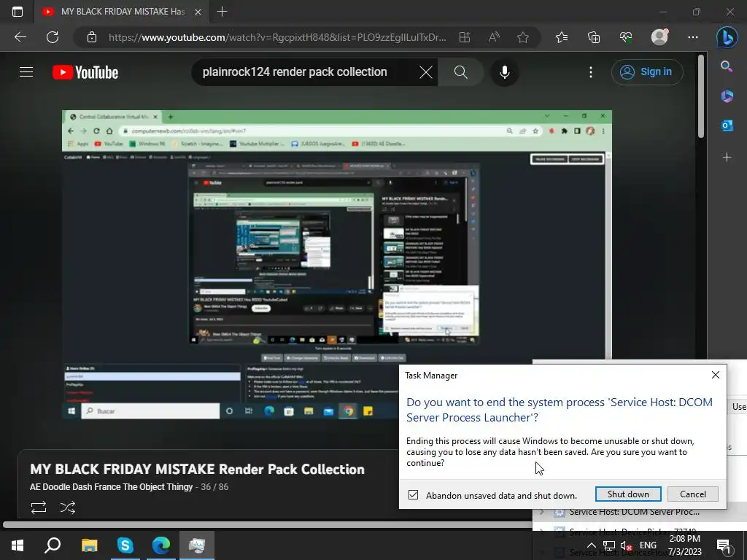Switch to Edge in the taskbar

tap(161, 545)
